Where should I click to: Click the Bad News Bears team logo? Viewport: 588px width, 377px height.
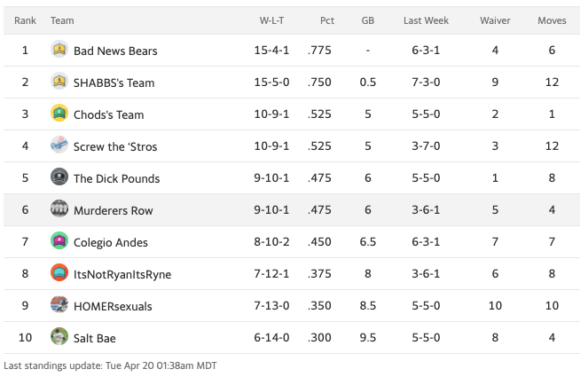click(59, 50)
